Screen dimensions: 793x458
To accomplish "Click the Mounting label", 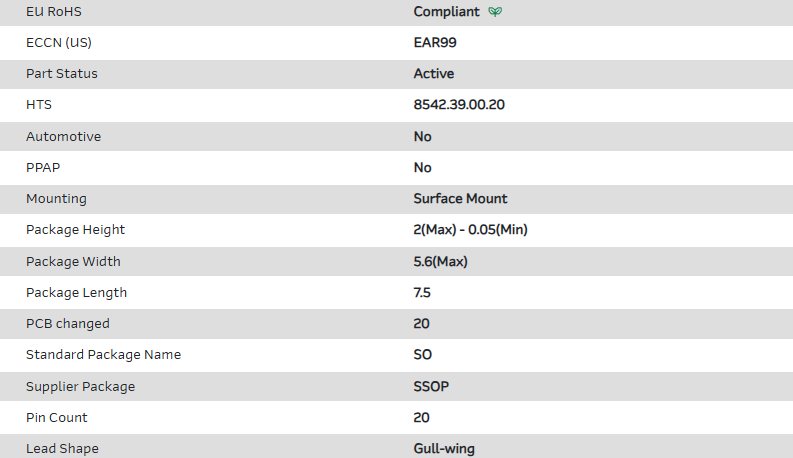I will click(56, 198).
